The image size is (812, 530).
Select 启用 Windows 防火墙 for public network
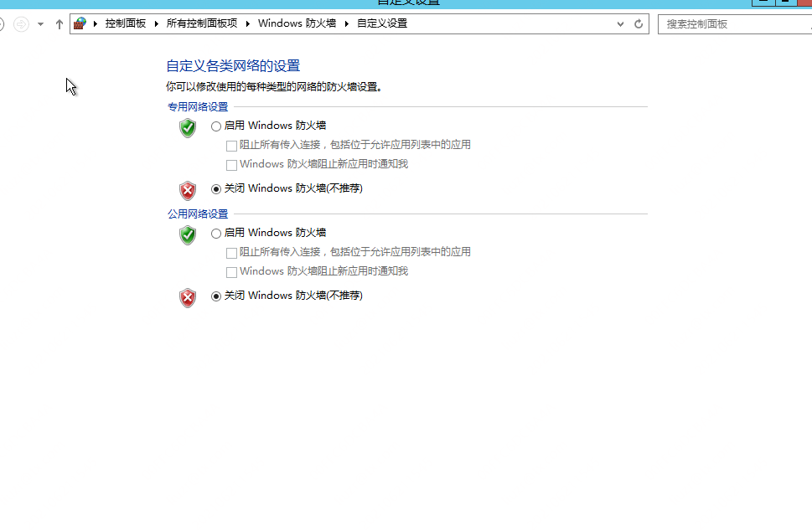click(x=216, y=234)
